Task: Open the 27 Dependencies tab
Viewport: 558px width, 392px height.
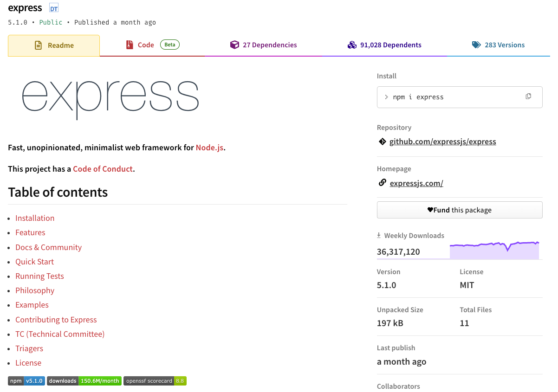Action: click(263, 45)
